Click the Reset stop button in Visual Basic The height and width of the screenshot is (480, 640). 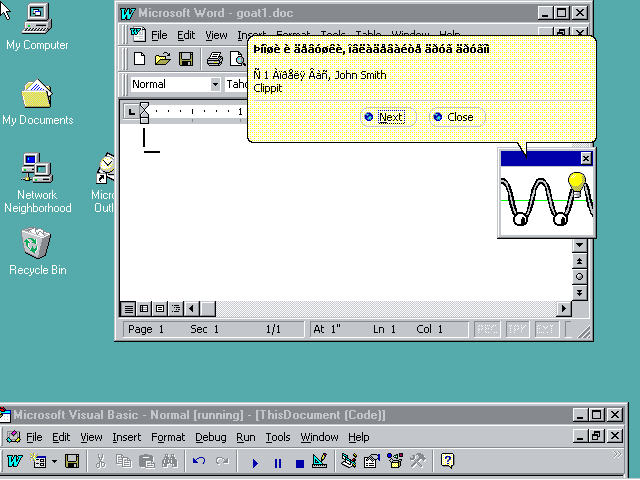[300, 463]
